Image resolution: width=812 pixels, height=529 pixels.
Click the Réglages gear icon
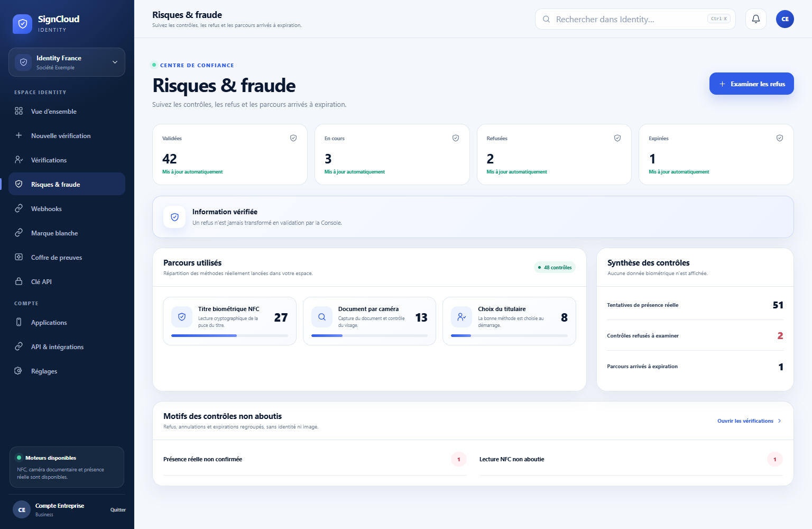tap(19, 371)
